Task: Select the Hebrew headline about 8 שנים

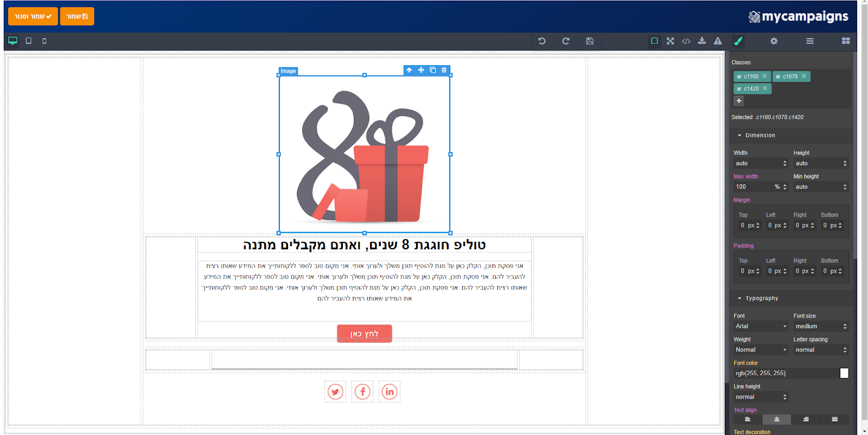Action: (x=365, y=245)
